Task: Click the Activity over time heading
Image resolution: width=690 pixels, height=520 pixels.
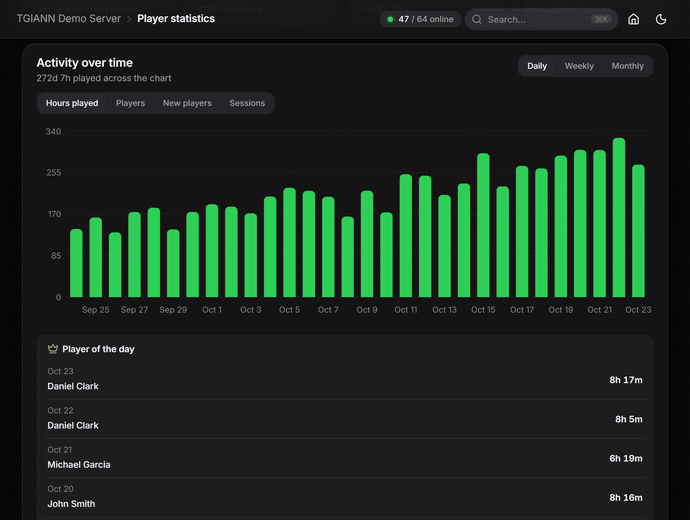Action: coord(84,63)
